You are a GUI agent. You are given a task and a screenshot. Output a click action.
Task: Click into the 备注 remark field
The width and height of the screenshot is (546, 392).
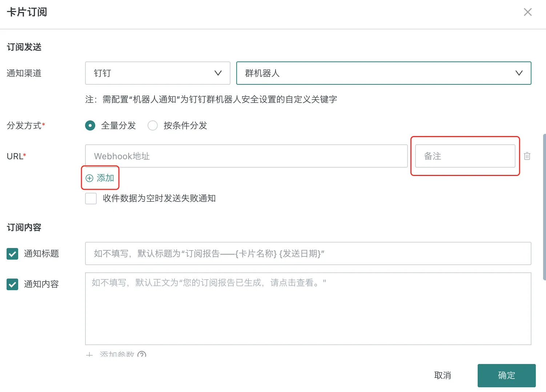click(x=465, y=156)
